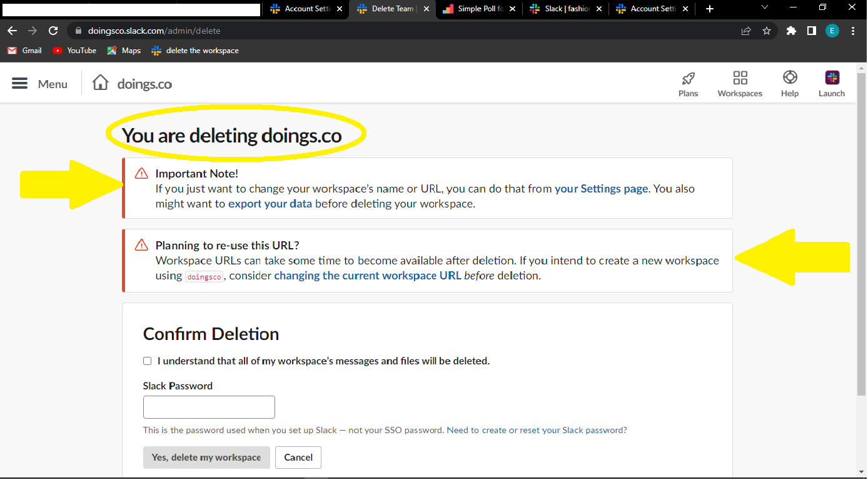Focus the Slack Password input field

(209, 407)
